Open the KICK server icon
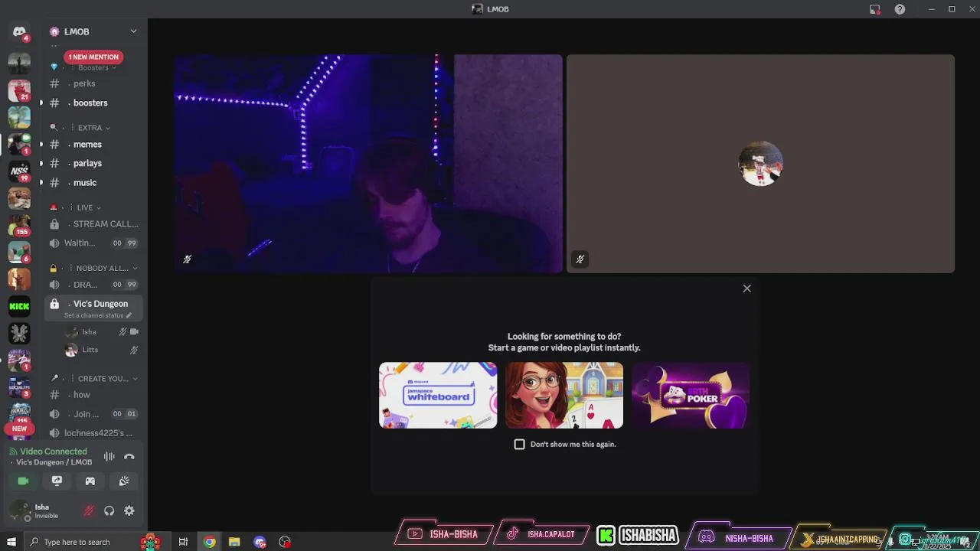The width and height of the screenshot is (980, 551). pos(19,306)
